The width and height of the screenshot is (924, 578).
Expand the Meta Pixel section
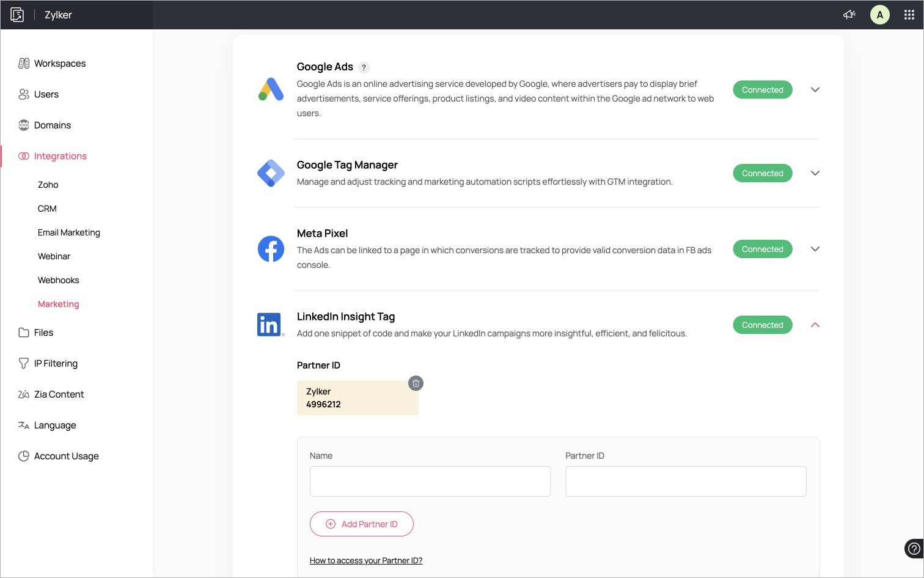coord(815,249)
